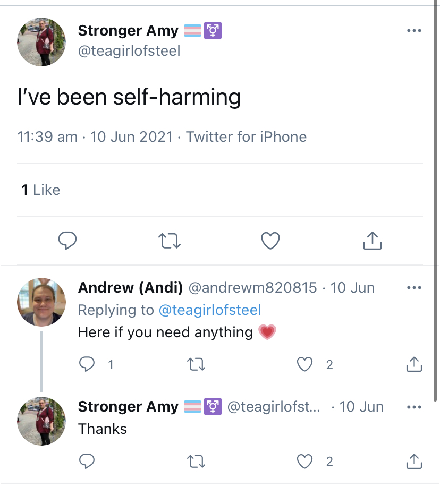The height and width of the screenshot is (504, 440).
Task: View who liked via '1 Like'
Action: point(41,190)
